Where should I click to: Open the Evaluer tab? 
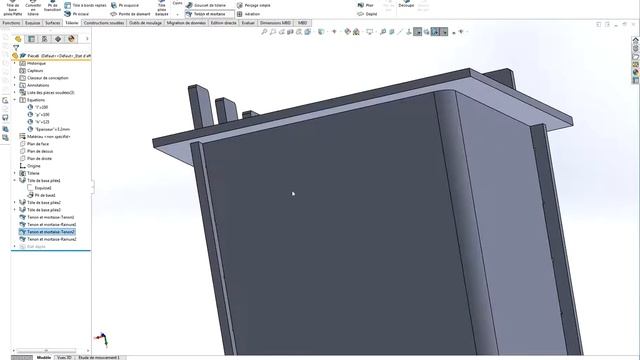point(248,23)
